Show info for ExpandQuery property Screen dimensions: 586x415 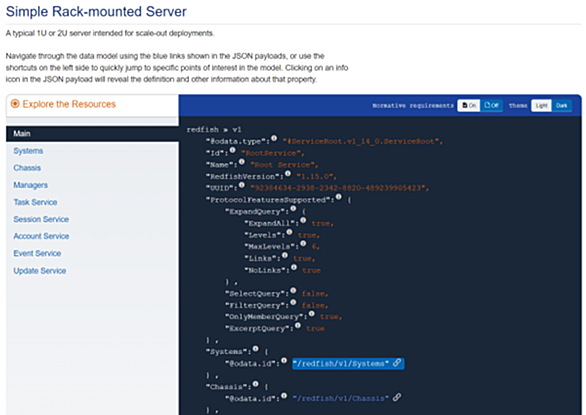pyautogui.click(x=293, y=208)
